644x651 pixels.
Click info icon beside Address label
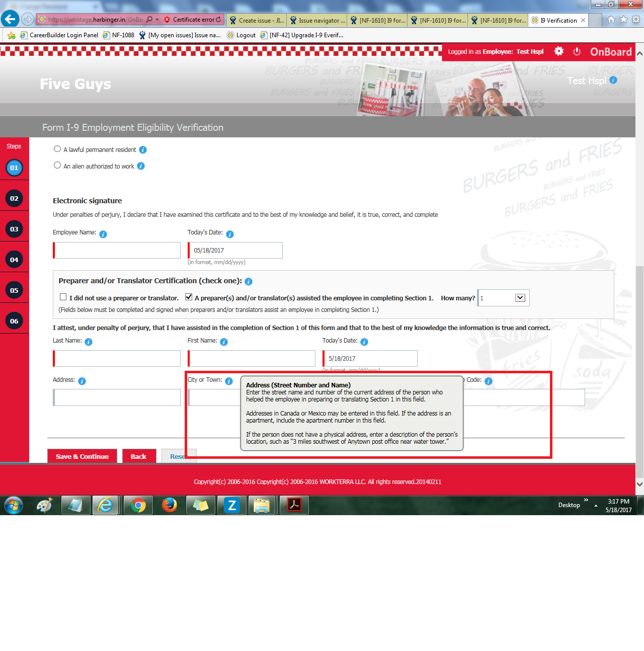82,381
